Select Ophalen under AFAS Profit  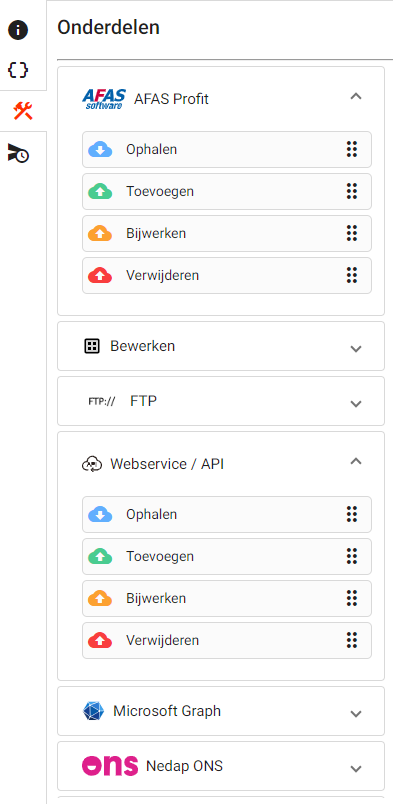(x=227, y=150)
